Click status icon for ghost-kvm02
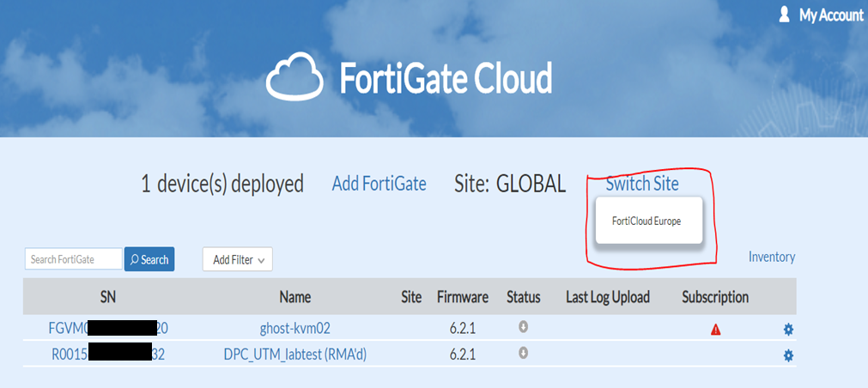 tap(523, 327)
